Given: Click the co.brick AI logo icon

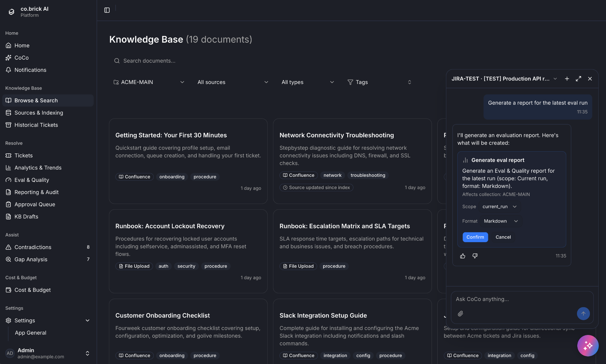Looking at the screenshot, I should tap(11, 12).
